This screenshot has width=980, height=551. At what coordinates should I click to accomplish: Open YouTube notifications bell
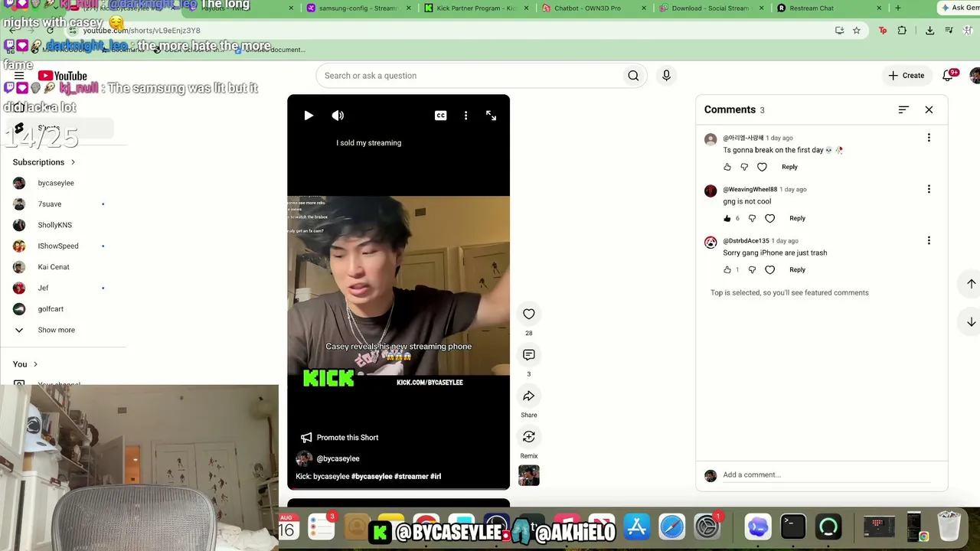click(948, 76)
